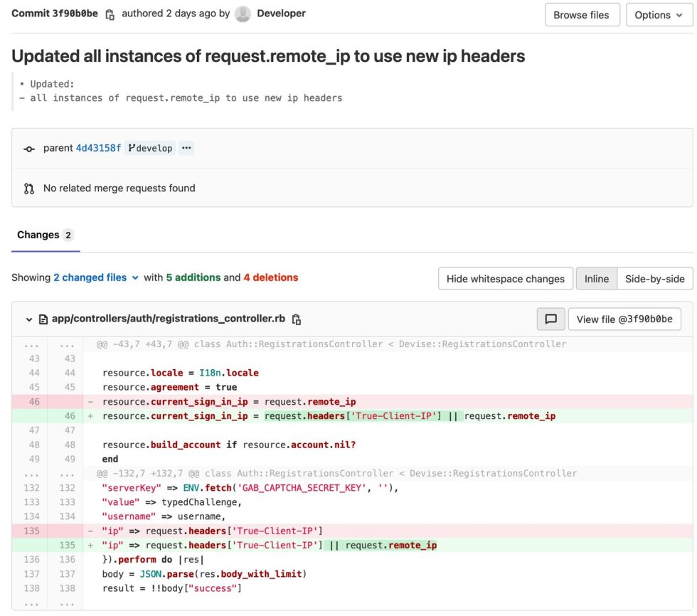Image resolution: width=697 pixels, height=616 pixels.
Task: Click the file document icon beside the controller path
Action: click(44, 319)
